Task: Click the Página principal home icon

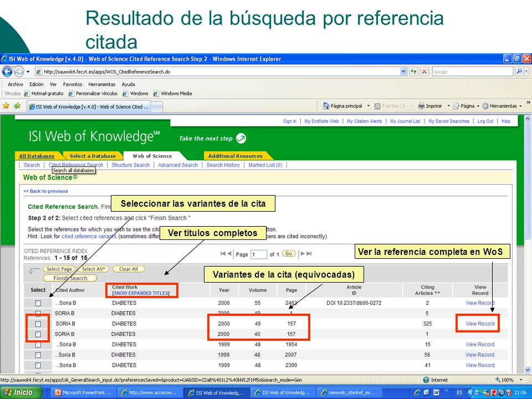Action: (326, 106)
